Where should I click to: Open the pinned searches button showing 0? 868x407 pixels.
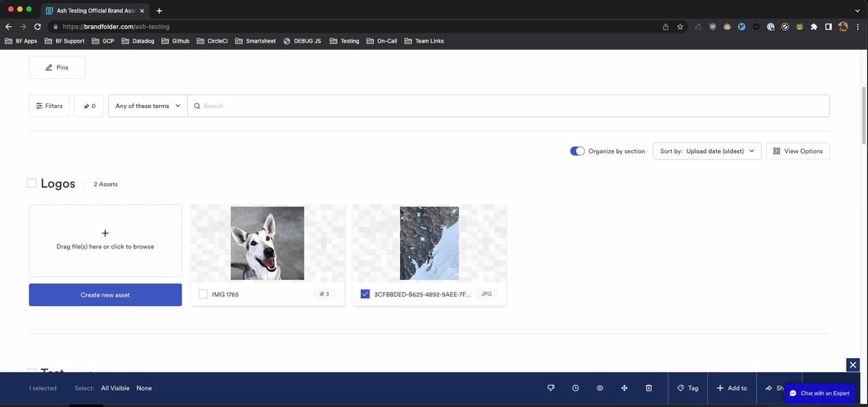point(89,106)
